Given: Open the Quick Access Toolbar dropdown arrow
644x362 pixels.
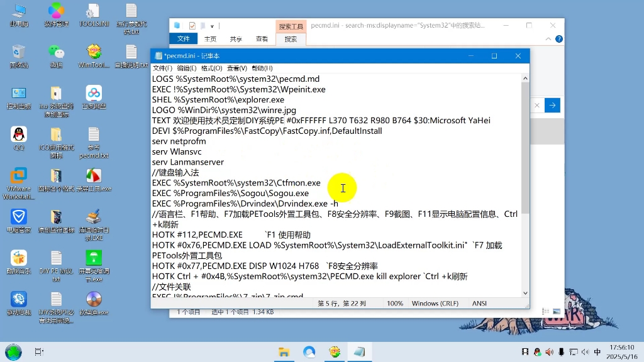Looking at the screenshot, I should 211,26.
